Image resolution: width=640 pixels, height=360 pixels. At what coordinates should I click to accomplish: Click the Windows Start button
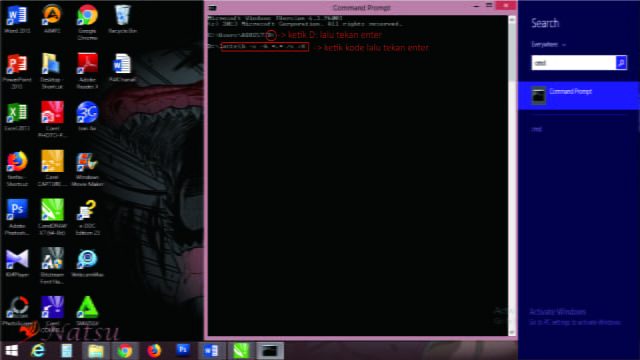click(11, 351)
